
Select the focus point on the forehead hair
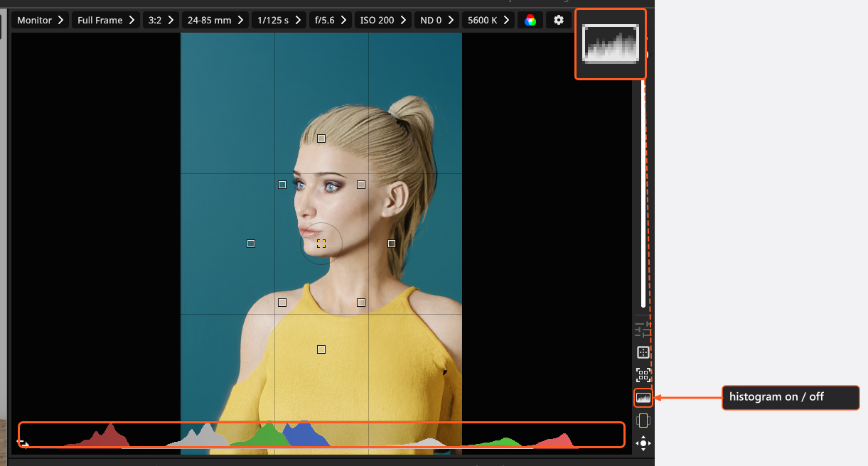321,139
